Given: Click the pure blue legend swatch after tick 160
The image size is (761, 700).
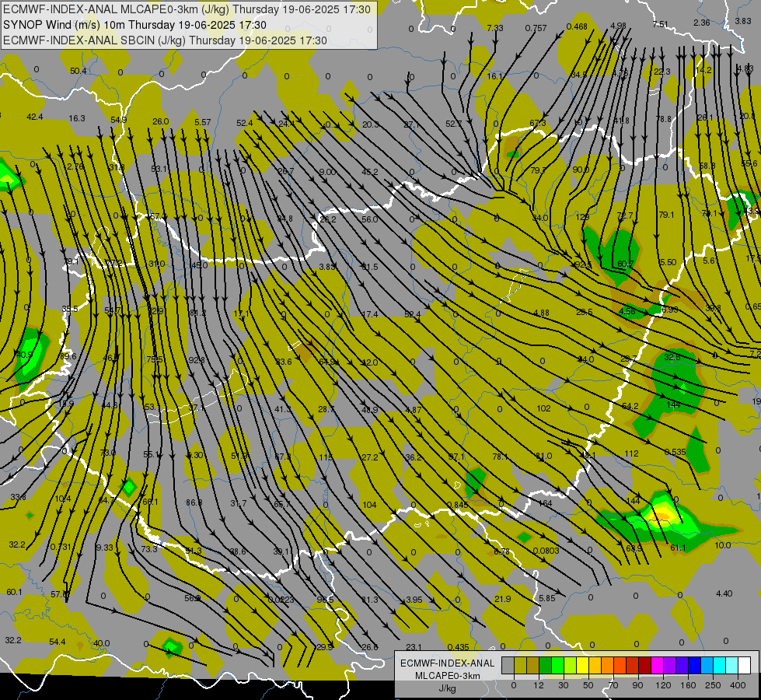Looking at the screenshot, I should [x=694, y=665].
